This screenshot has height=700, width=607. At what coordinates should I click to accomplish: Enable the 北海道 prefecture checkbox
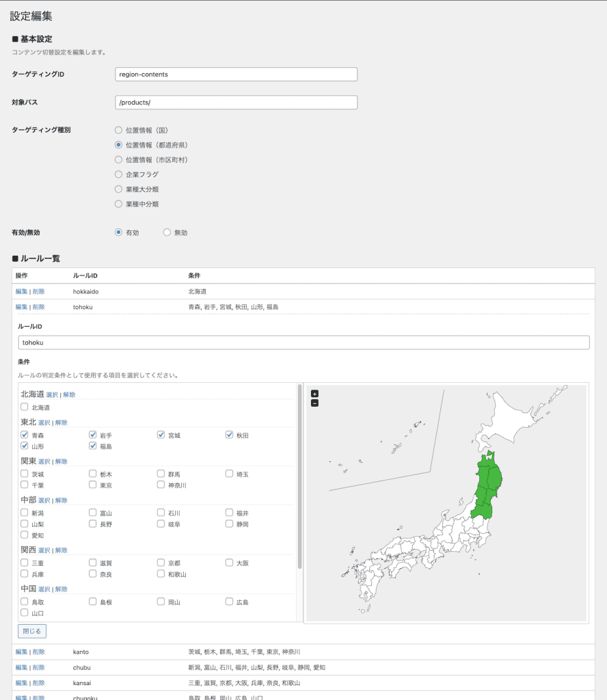pos(25,407)
